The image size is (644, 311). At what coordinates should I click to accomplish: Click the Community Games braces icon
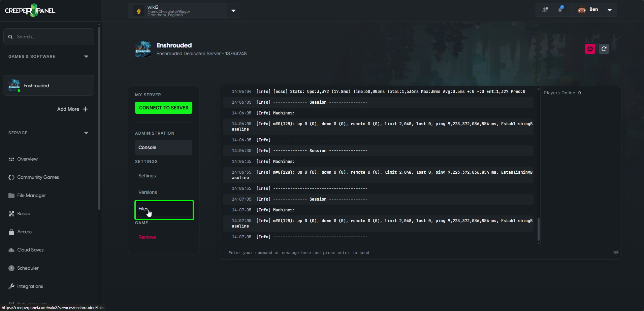pos(11,177)
